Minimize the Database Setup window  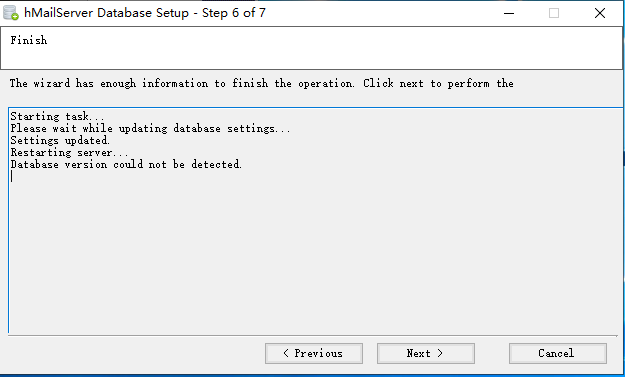[509, 13]
